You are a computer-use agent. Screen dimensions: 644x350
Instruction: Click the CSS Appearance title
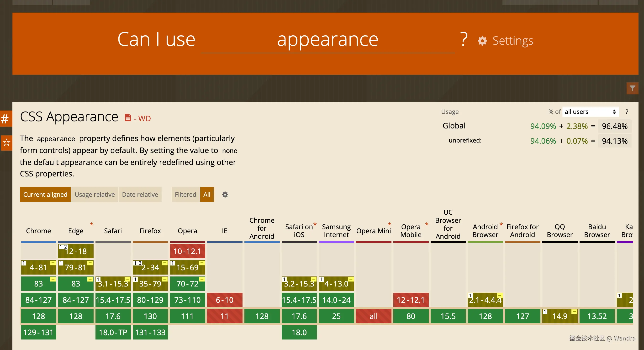[69, 117]
